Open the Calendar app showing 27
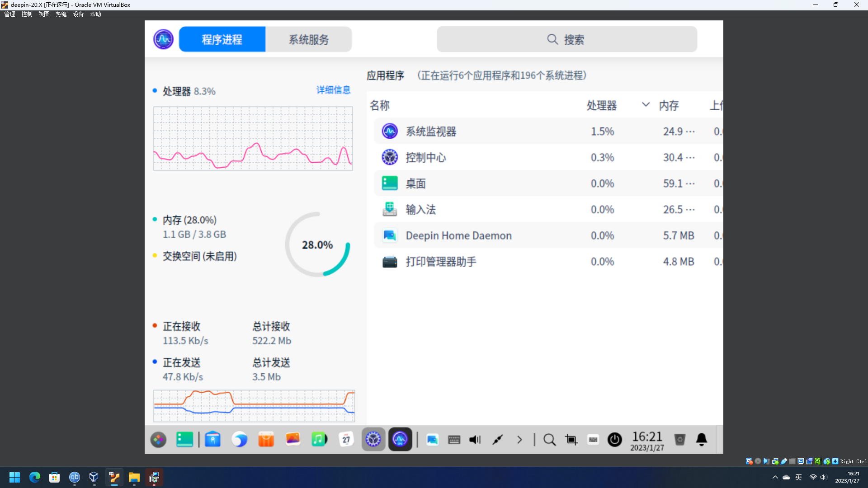Viewport: 868px width, 488px height. [346, 439]
